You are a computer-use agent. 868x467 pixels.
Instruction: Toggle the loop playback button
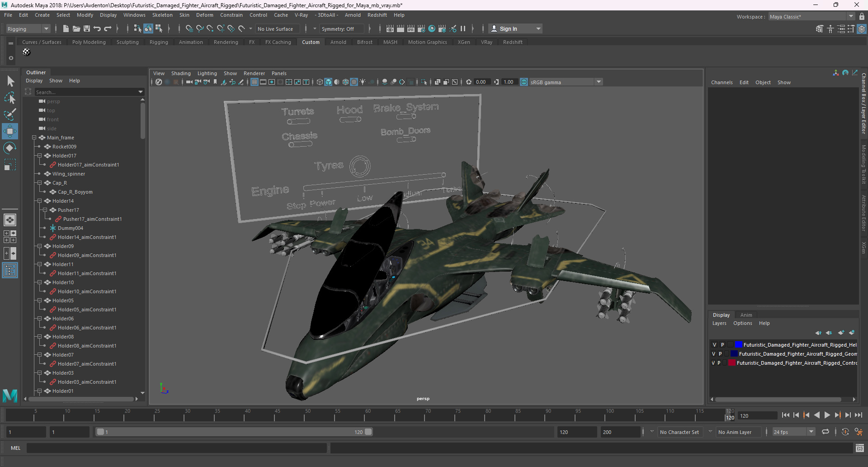coord(826,432)
